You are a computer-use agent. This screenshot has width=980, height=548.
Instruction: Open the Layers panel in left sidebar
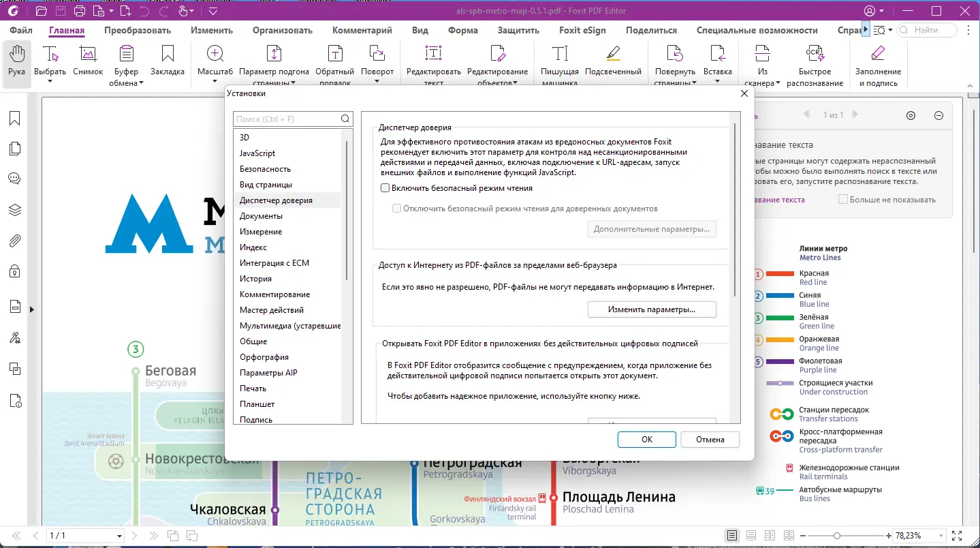14,210
